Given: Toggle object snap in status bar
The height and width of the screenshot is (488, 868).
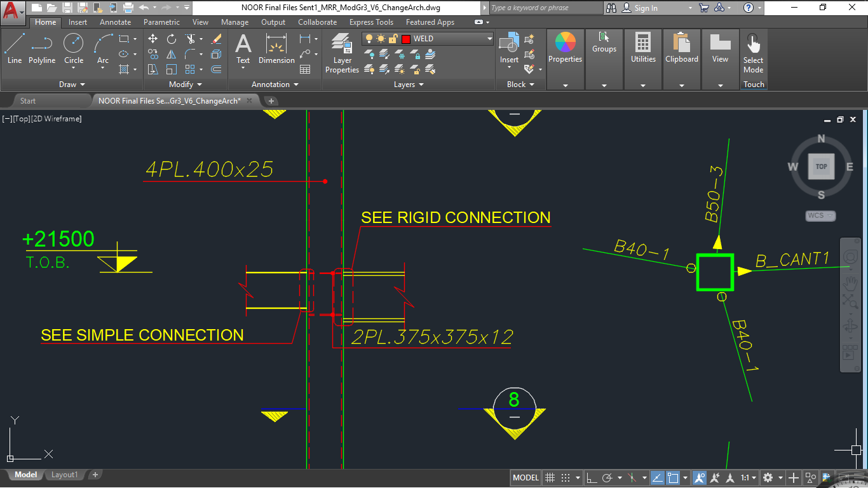Looking at the screenshot, I should pyautogui.click(x=674, y=478).
